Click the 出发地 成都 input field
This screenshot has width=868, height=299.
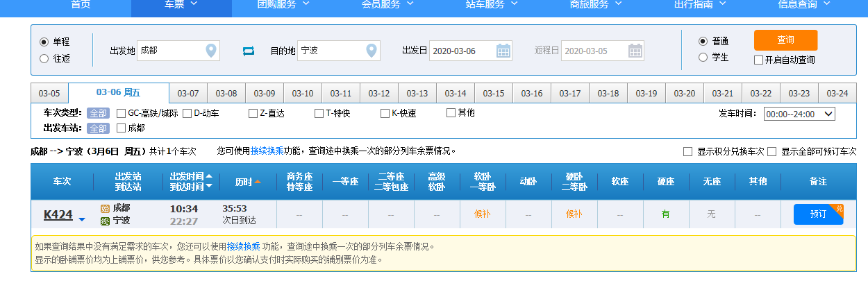[178, 51]
